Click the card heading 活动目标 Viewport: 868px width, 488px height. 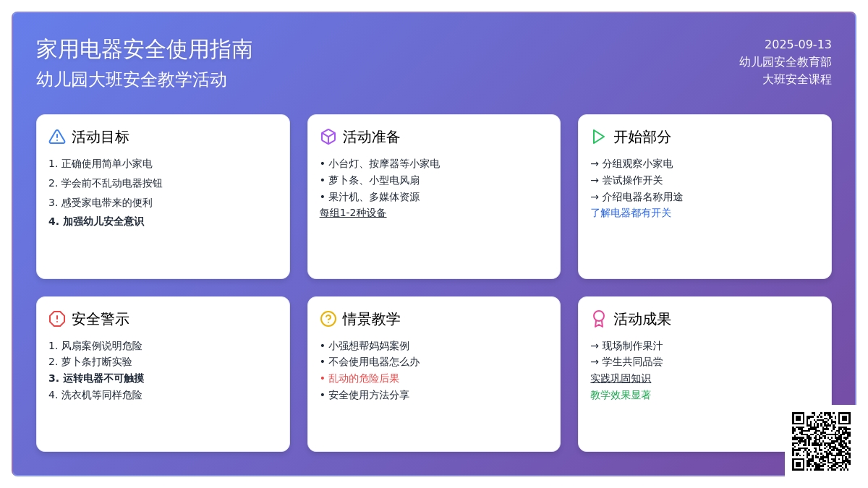click(x=101, y=137)
